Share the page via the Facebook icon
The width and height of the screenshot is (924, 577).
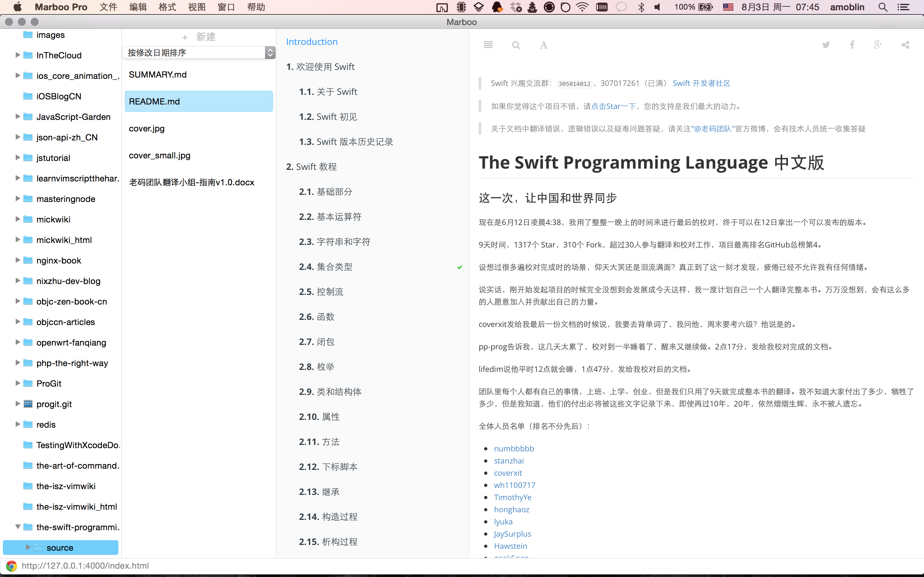click(852, 45)
